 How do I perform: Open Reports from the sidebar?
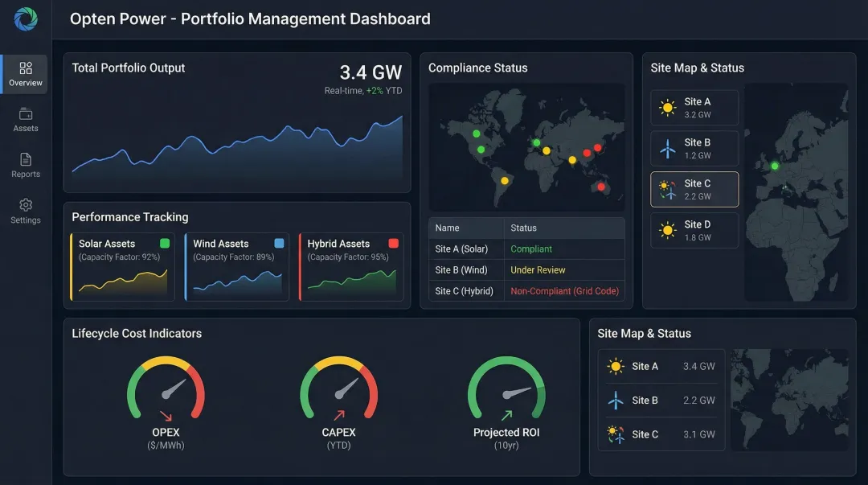coord(24,165)
